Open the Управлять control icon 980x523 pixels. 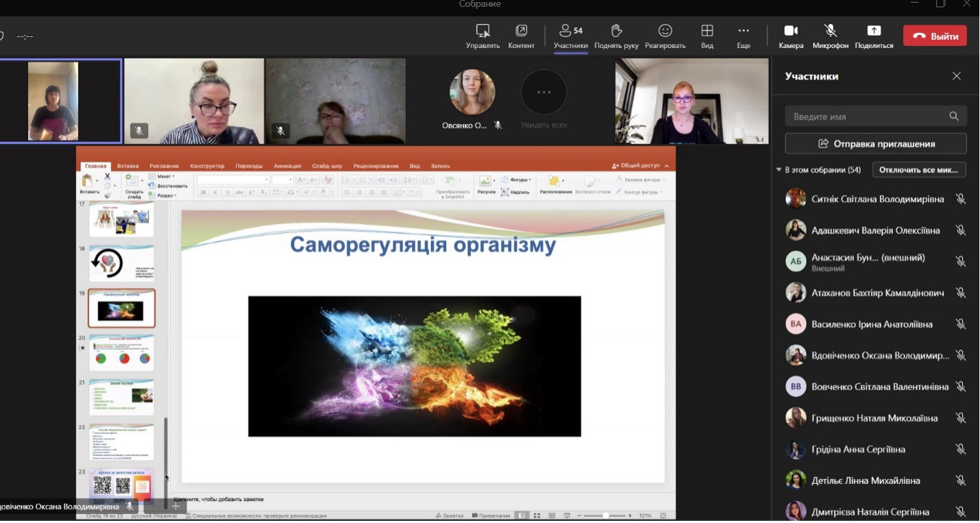[482, 32]
